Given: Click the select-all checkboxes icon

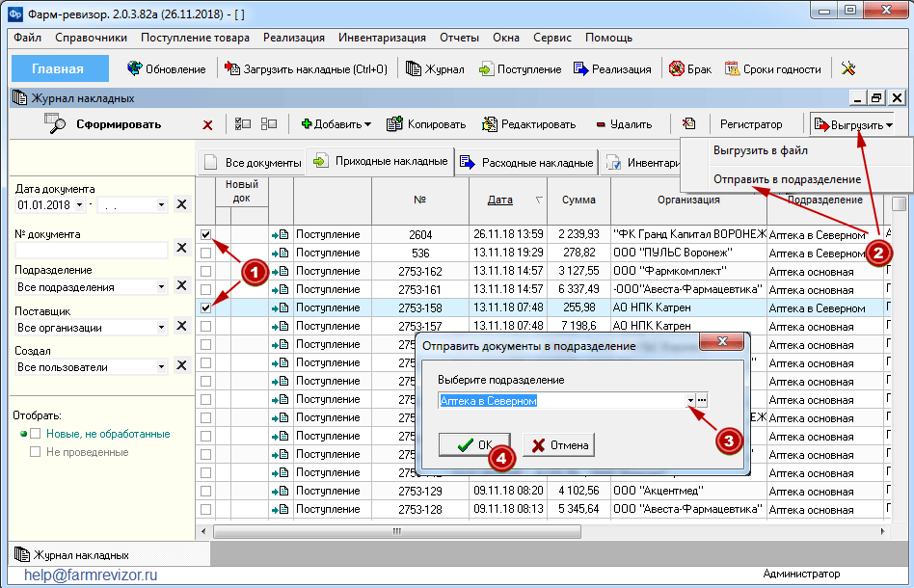Looking at the screenshot, I should 243,124.
